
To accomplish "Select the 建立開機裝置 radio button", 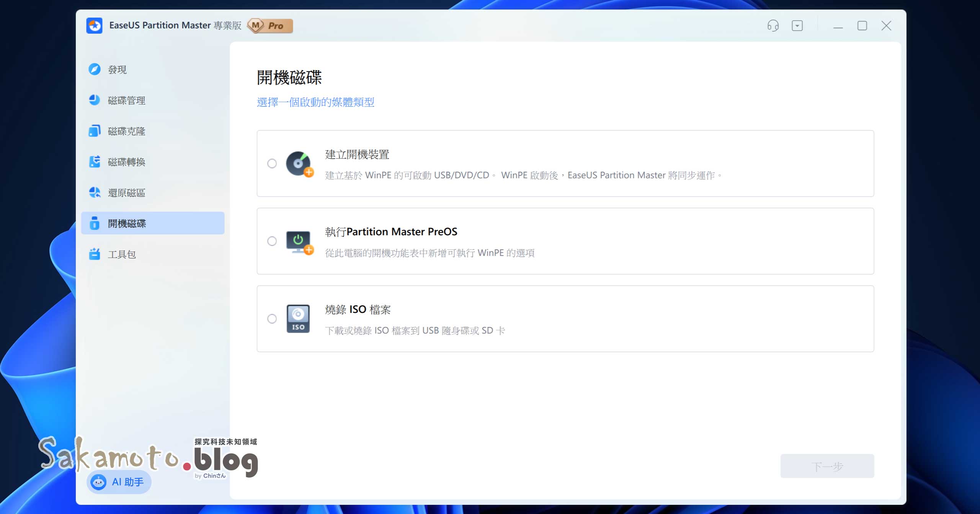I will point(272,164).
